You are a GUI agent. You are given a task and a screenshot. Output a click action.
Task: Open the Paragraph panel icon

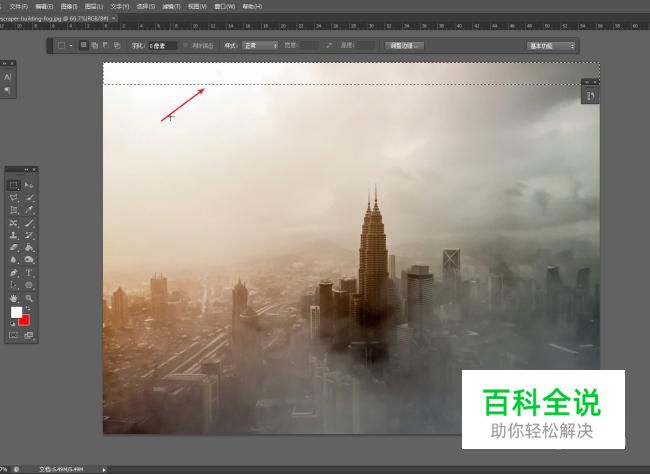8,90
